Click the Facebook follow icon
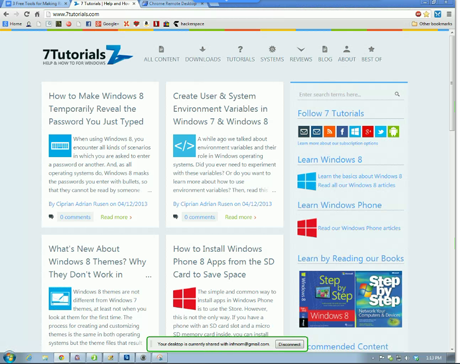The height and width of the screenshot is (364, 460). [x=342, y=132]
